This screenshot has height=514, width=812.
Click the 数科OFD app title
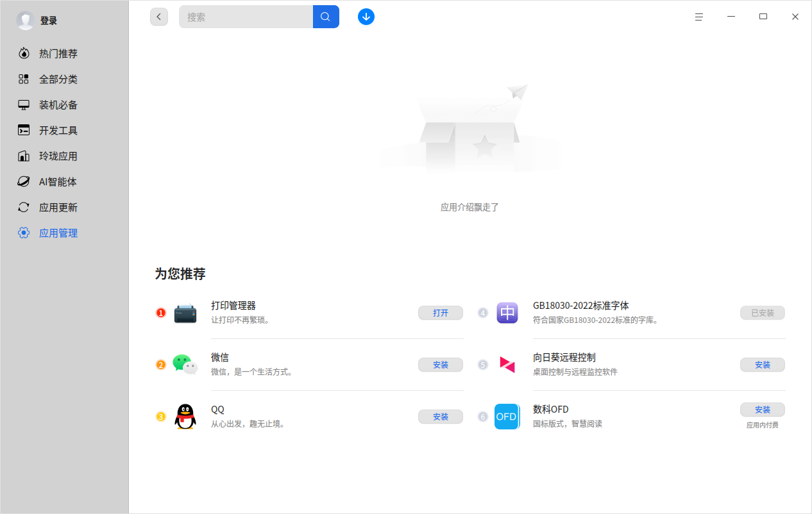551,410
